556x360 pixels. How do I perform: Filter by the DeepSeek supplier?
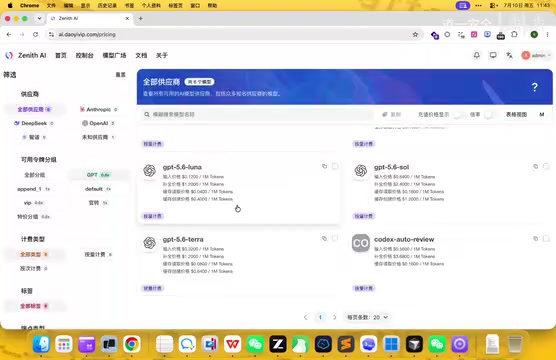[x=34, y=123]
